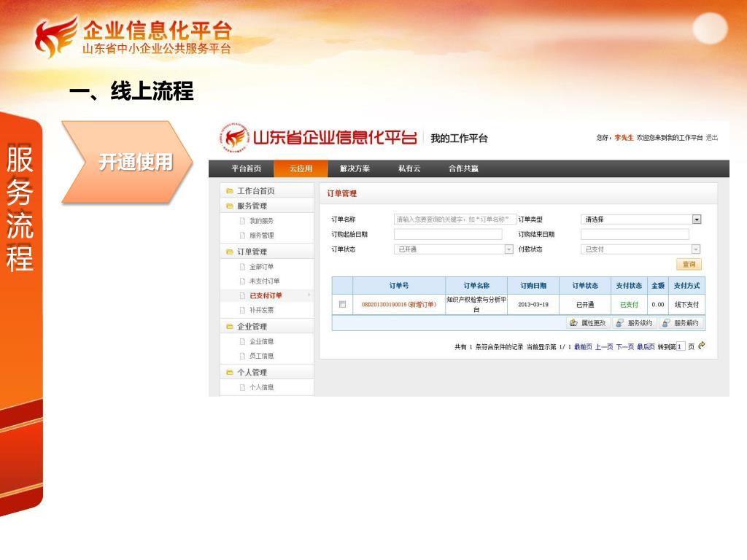Click the 订购结束日期 date field
This screenshot has width=747, height=560.
click(x=635, y=234)
